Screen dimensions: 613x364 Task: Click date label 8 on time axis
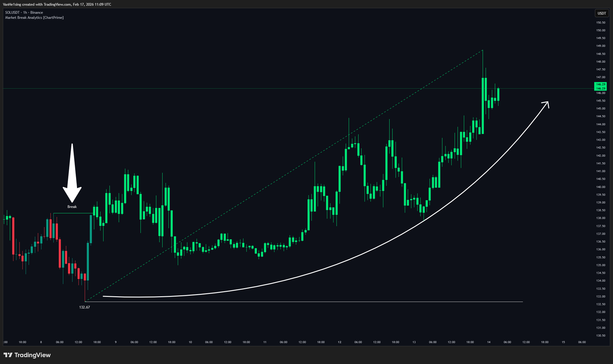(x=41, y=342)
